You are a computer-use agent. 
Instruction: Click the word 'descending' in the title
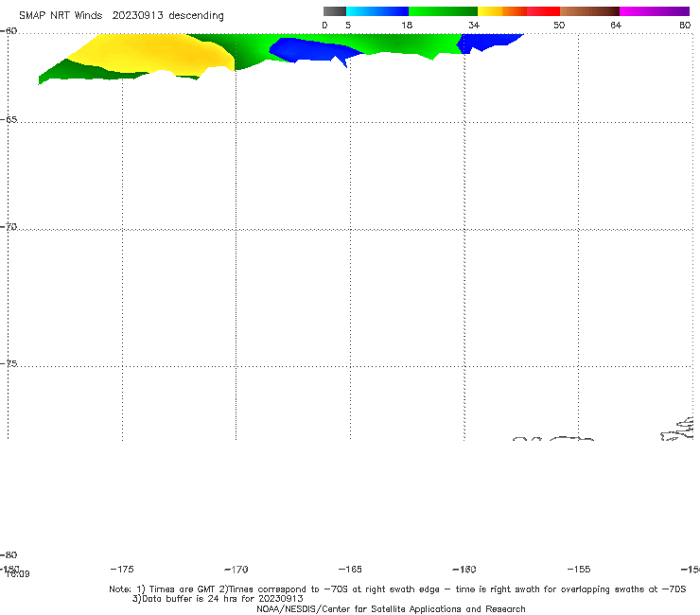click(197, 16)
